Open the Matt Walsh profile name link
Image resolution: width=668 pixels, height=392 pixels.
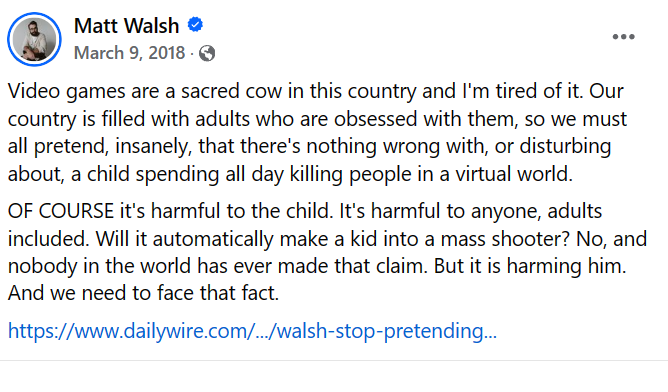pyautogui.click(x=127, y=26)
